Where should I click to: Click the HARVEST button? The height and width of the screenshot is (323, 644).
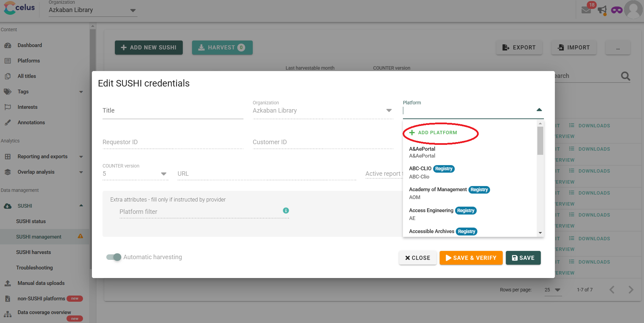pos(222,48)
